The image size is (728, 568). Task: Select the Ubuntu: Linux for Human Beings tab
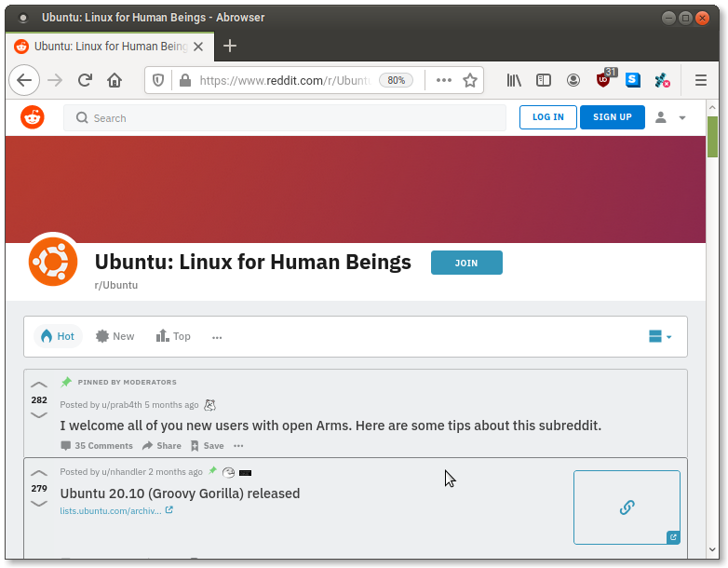click(x=110, y=47)
